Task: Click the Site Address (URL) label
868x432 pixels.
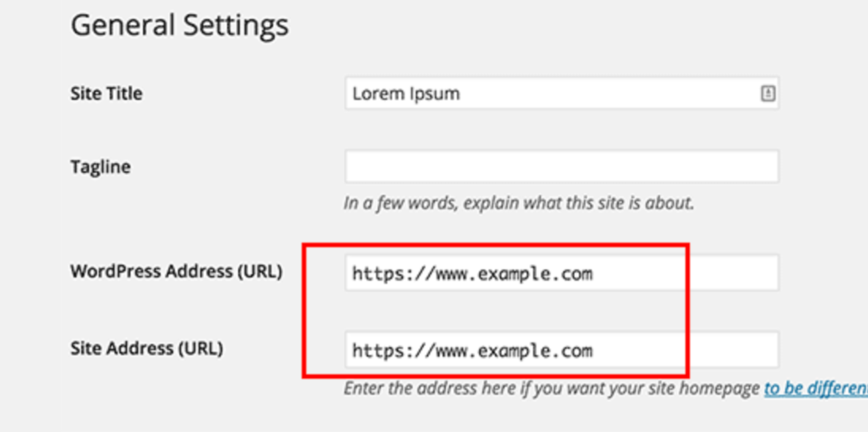Action: [x=147, y=348]
